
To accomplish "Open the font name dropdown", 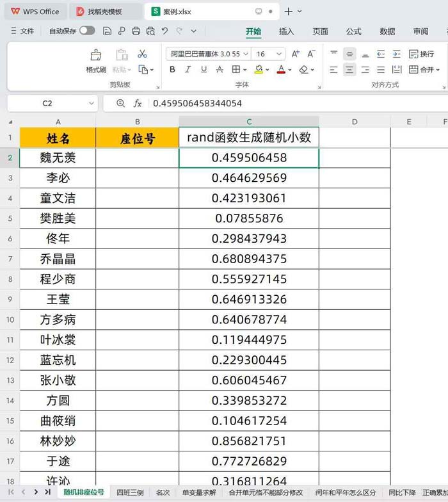I will (246, 54).
